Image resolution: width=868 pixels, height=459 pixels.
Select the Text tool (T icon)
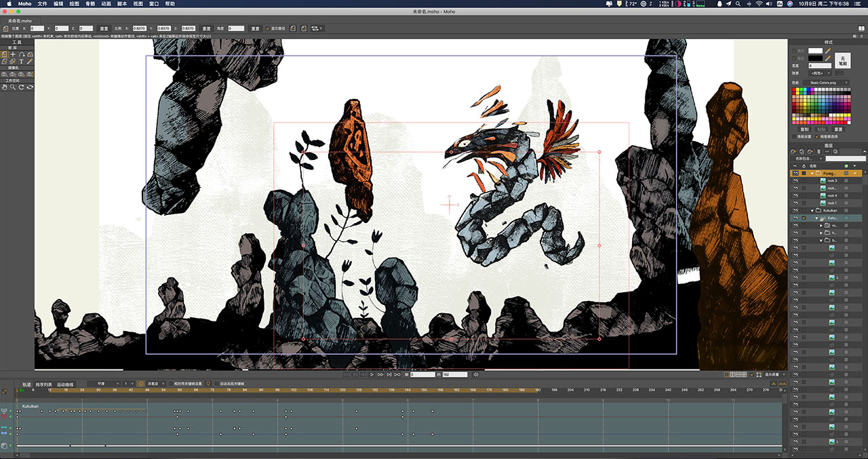pyautogui.click(x=21, y=62)
